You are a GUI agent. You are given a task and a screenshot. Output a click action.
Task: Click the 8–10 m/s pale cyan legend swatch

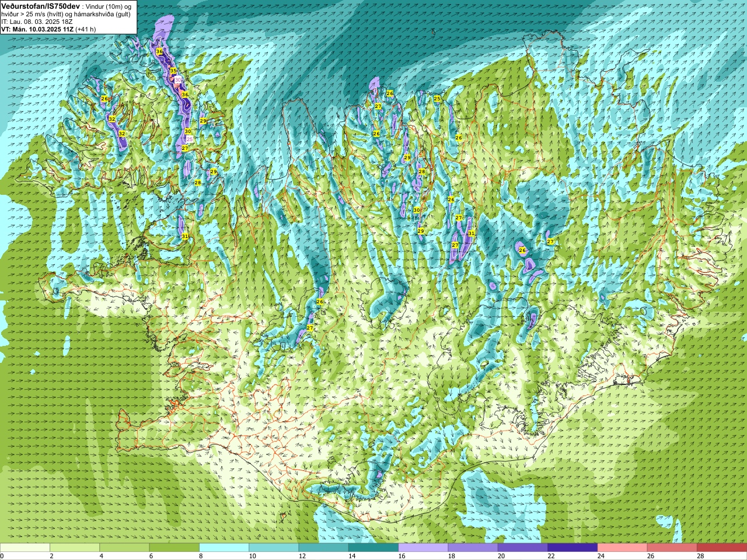(224, 547)
